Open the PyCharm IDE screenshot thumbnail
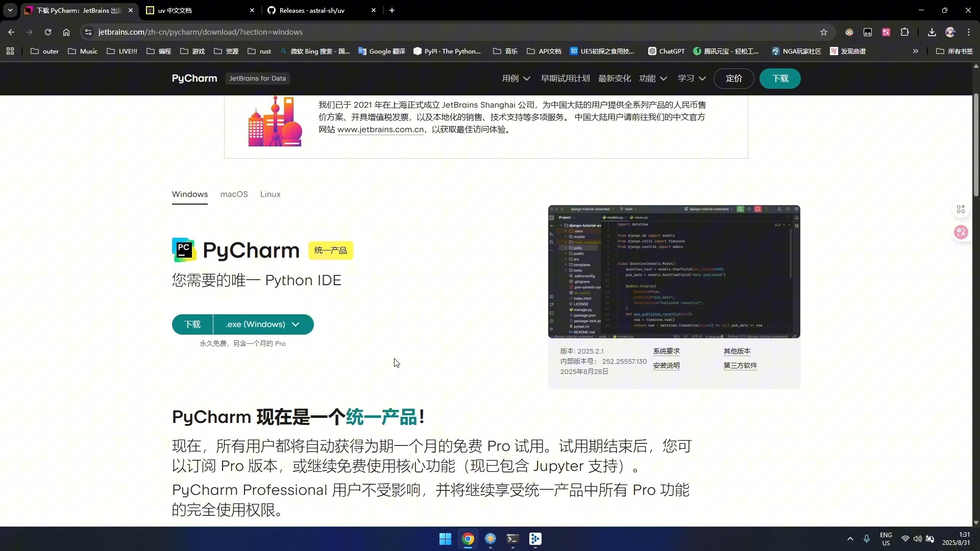Viewport: 980px width, 551px height. click(674, 271)
